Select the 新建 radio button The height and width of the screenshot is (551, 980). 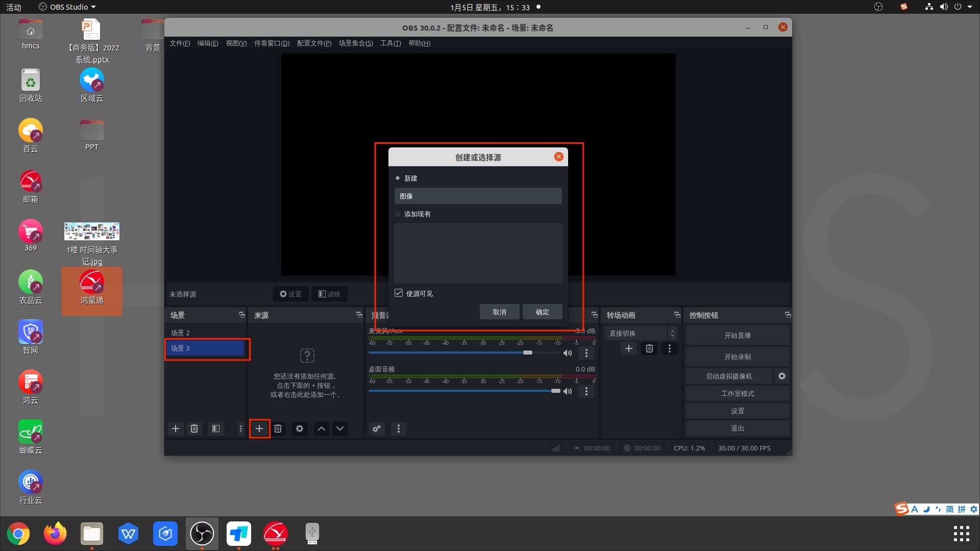tap(398, 179)
